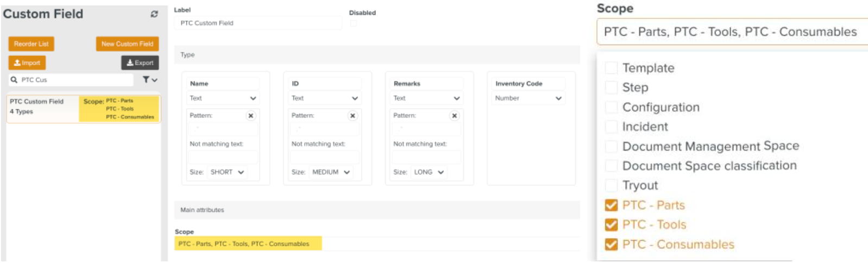Click the Reorder List button

point(31,44)
